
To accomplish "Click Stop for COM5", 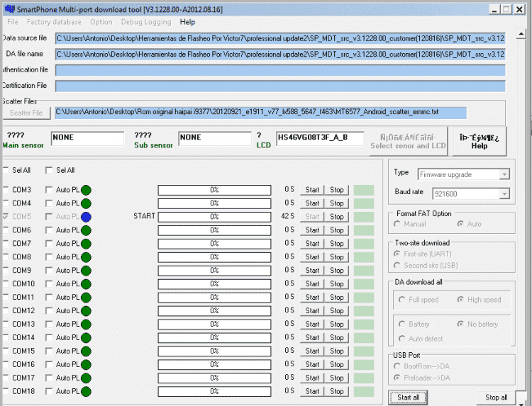I will 336,217.
